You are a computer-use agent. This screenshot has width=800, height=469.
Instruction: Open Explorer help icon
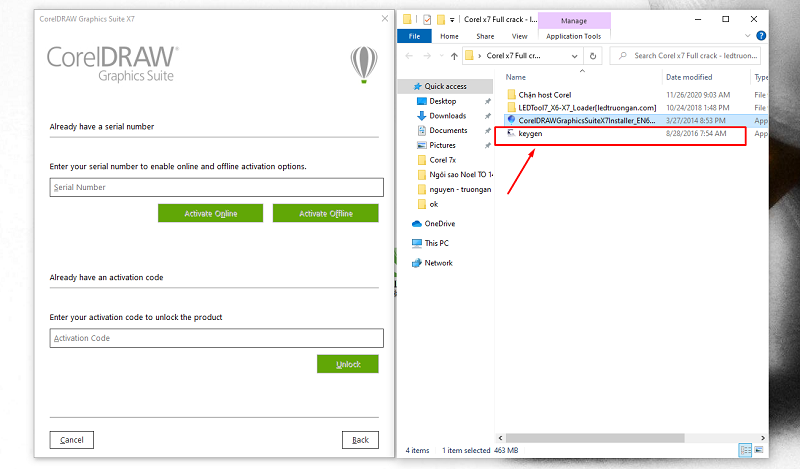(761, 36)
